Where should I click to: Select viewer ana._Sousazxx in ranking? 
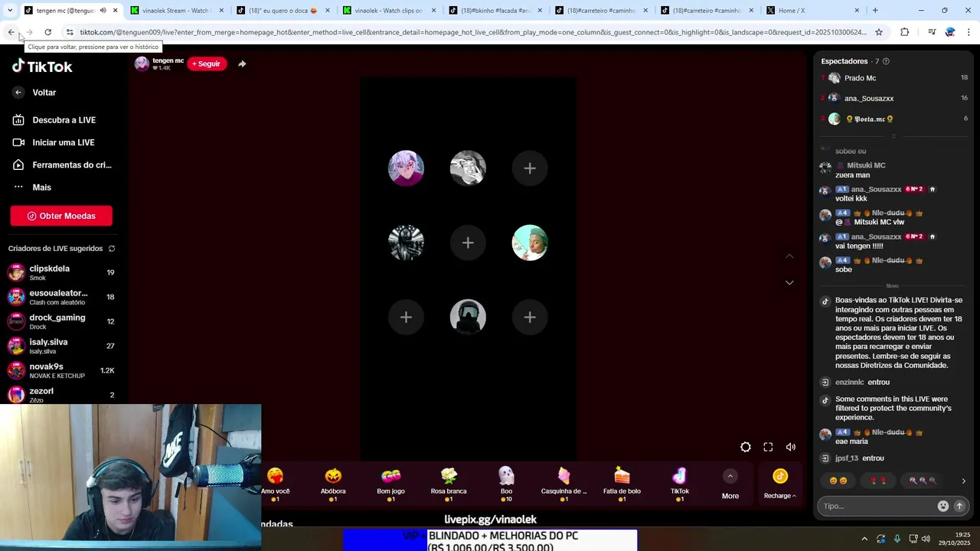894,98
